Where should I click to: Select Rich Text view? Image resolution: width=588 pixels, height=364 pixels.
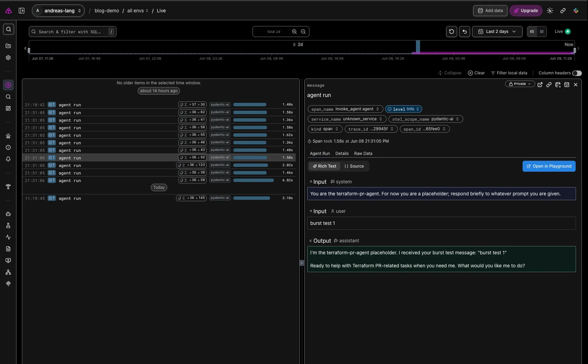click(324, 166)
